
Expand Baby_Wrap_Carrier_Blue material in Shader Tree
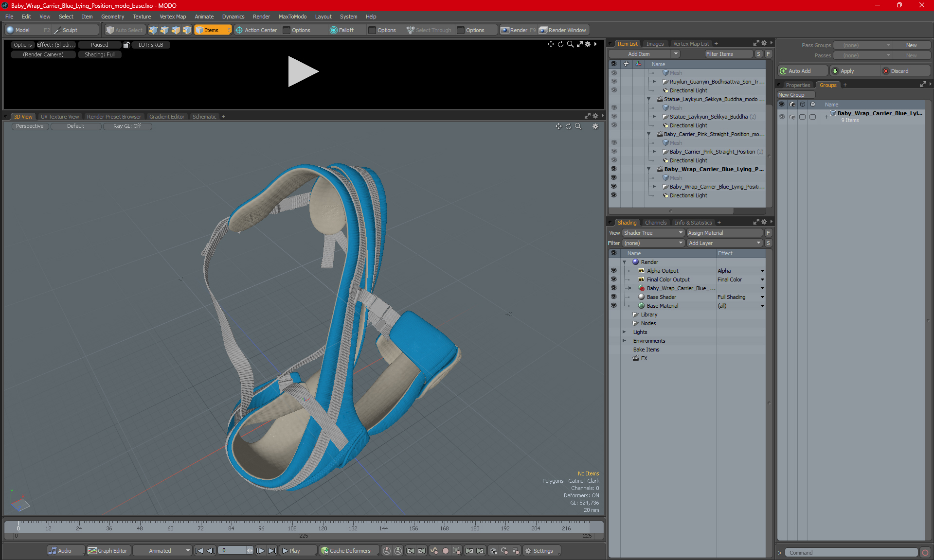pyautogui.click(x=630, y=288)
